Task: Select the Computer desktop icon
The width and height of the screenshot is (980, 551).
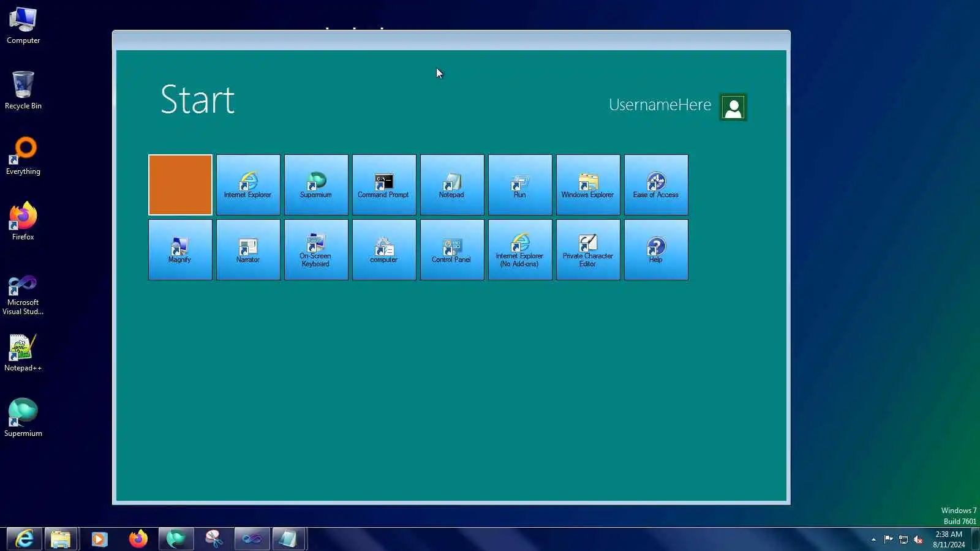Action: tap(23, 26)
